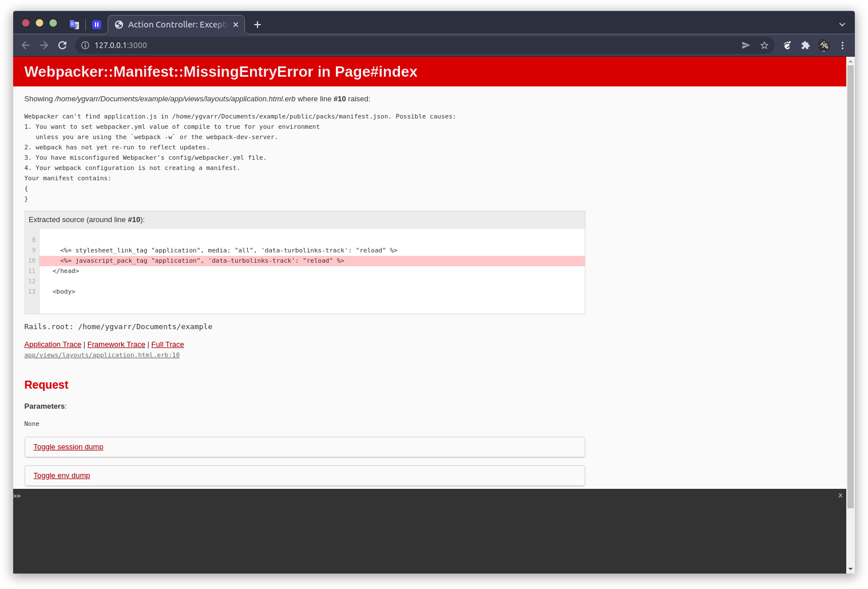View the site information icon beside the URL
The width and height of the screenshot is (868, 589).
pos(85,45)
